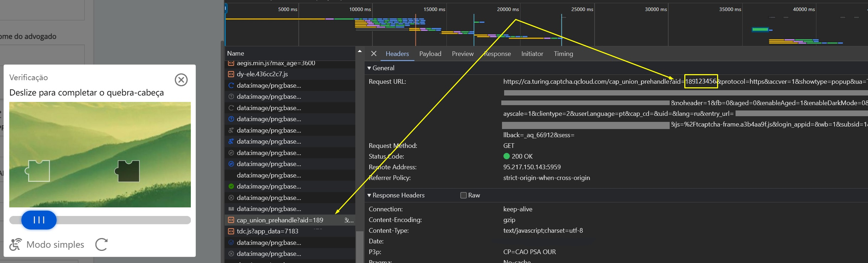Screen dimensions: 868x263
Task: Click the Modo simples accessibility icon
Action: coord(15,244)
